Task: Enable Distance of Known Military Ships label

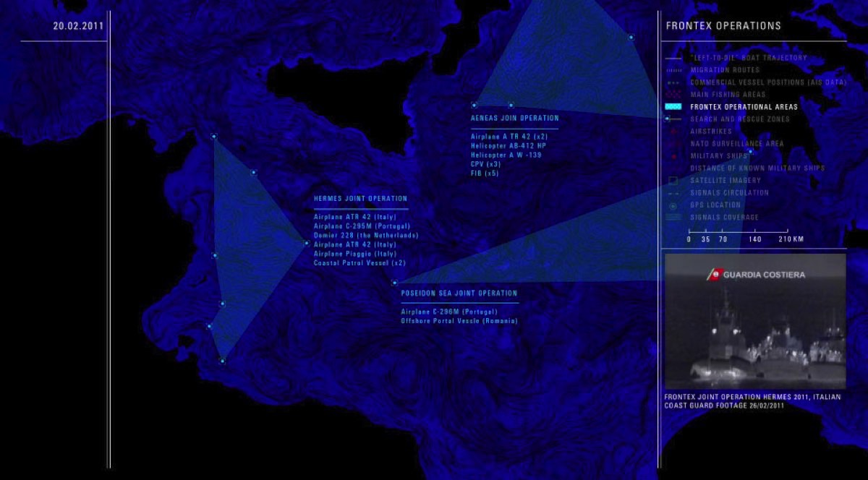Action: click(x=757, y=168)
